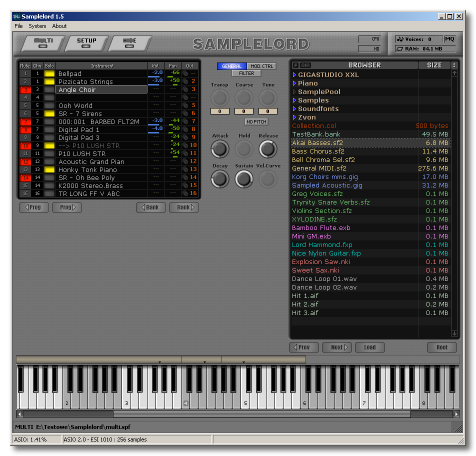Click the browser Prev button
476x456 pixels.
click(304, 347)
